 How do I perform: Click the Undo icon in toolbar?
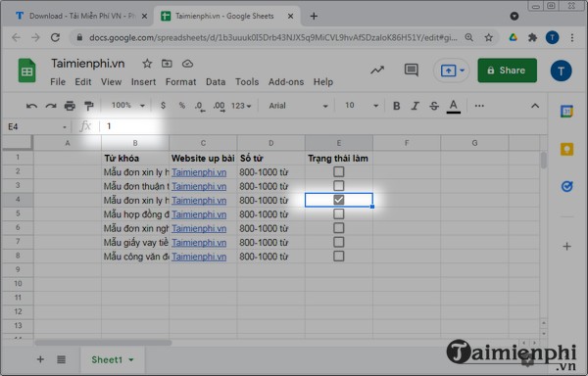click(x=31, y=106)
